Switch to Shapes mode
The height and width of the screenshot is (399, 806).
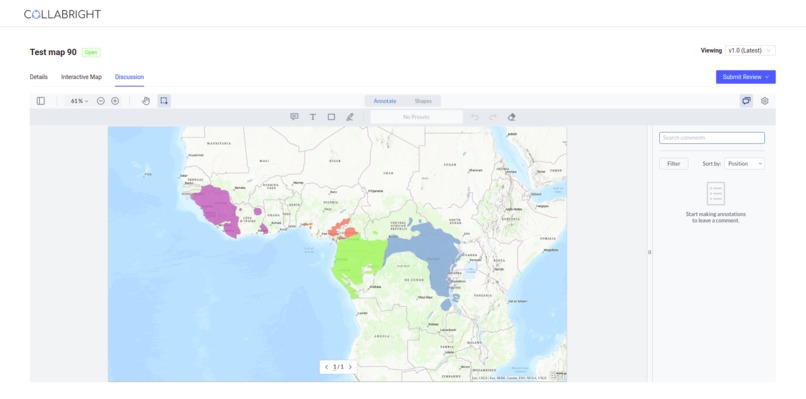tap(423, 101)
